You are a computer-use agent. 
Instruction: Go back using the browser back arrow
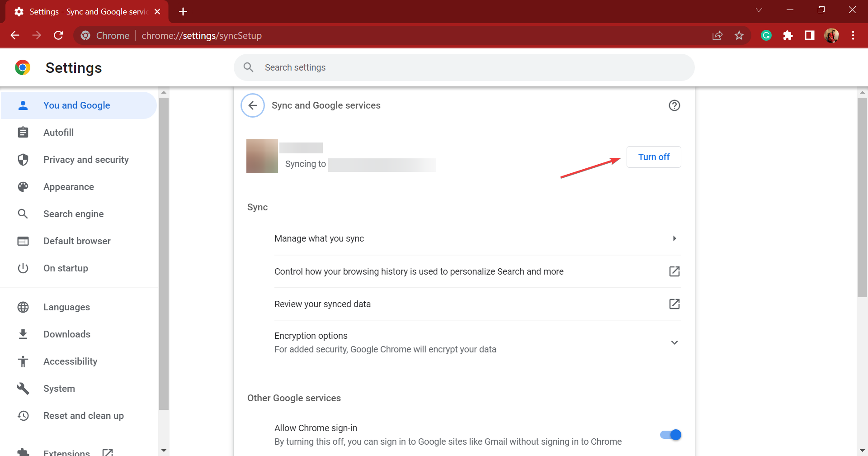pos(15,35)
